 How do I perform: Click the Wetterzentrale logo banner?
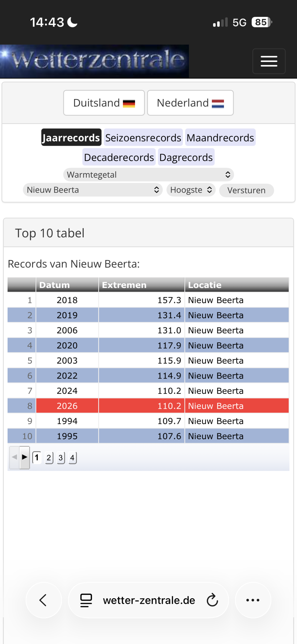coord(94,61)
